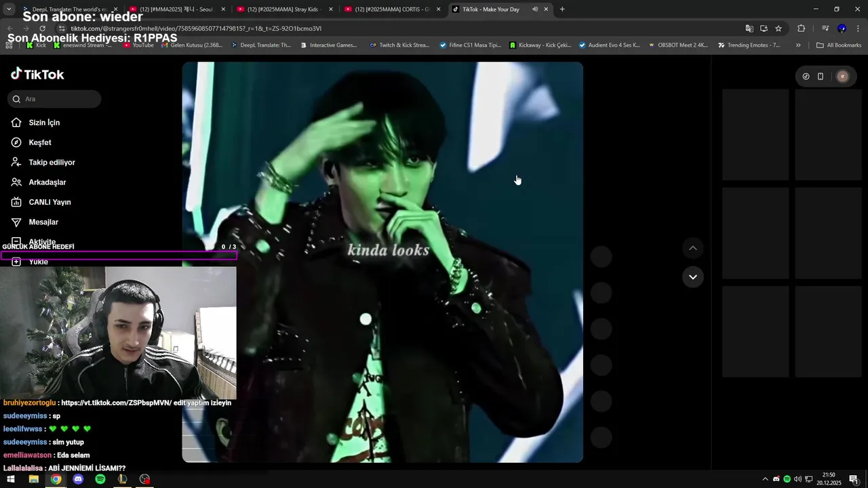This screenshot has width=868, height=488.
Task: Click the get-app phone icon at top right
Action: click(x=821, y=77)
